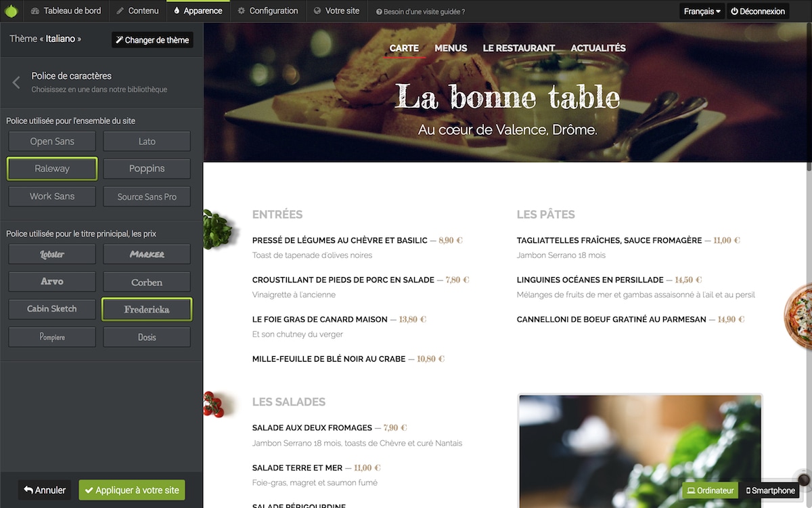The height and width of the screenshot is (508, 812).
Task: Click the green onion logo icon
Action: tap(11, 11)
